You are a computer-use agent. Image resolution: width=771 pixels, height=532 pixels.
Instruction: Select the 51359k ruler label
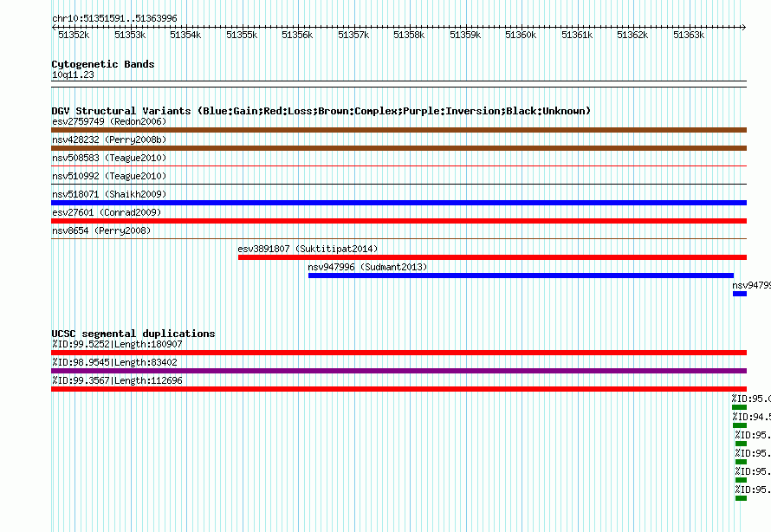pos(465,35)
